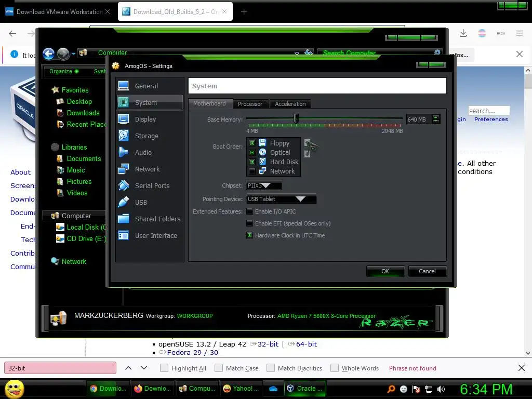
Task: Click smiley Start button on taskbar
Action: coord(15,389)
